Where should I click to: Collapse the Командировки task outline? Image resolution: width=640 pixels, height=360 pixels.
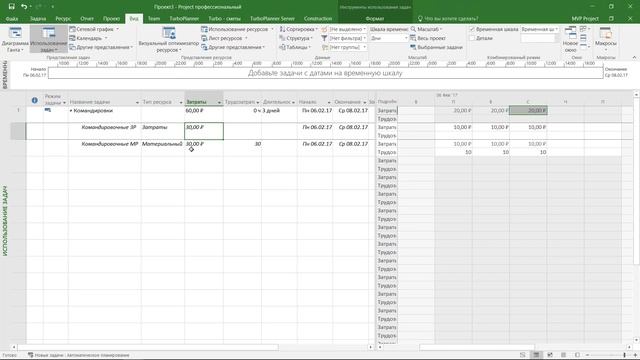tap(71, 111)
